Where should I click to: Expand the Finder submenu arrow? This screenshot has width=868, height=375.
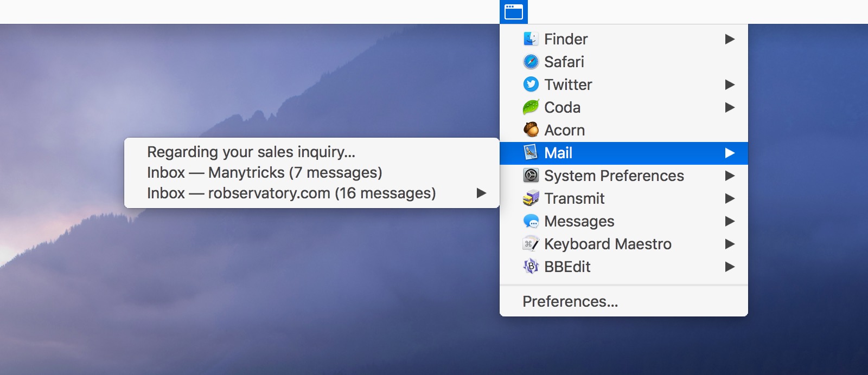point(730,39)
